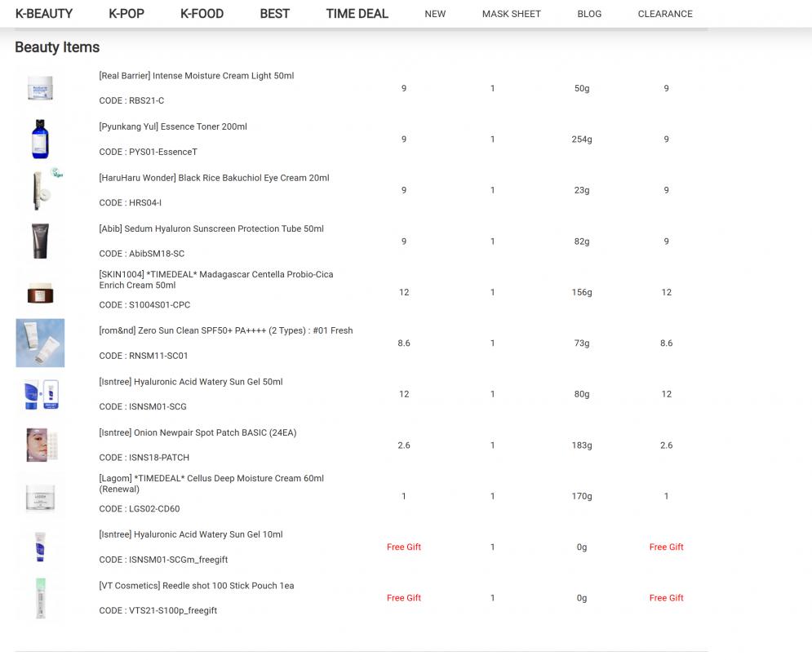812x660 pixels.
Task: Click the Abib Sunscreen tube thumbnail
Action: click(40, 241)
